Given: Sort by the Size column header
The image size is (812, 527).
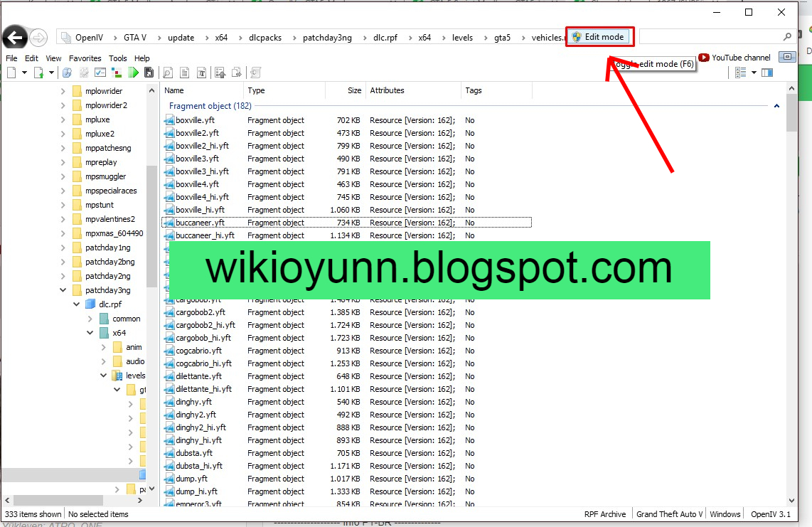Looking at the screenshot, I should pos(346,90).
